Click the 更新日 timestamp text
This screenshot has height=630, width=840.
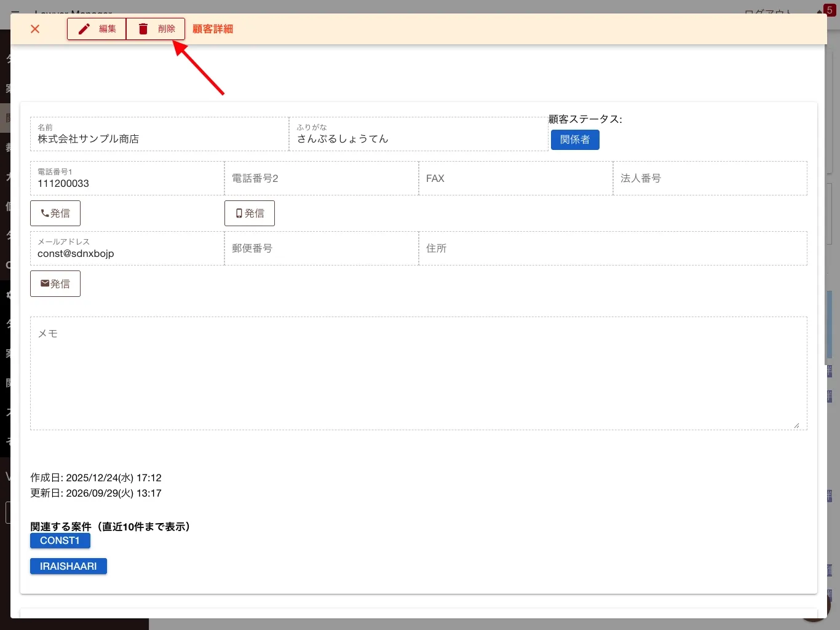point(96,493)
